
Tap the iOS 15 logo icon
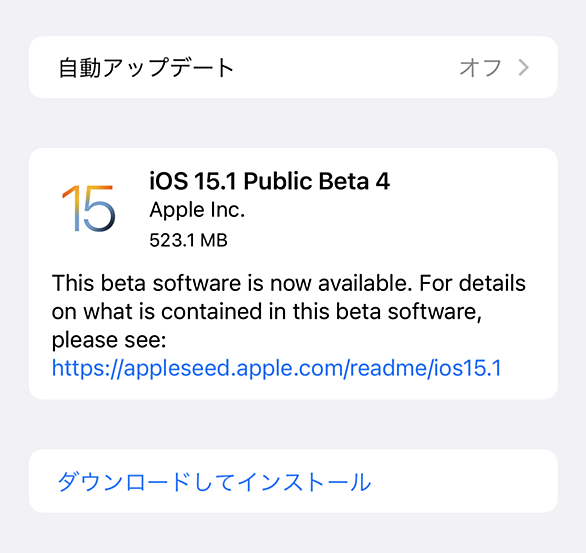(88, 208)
